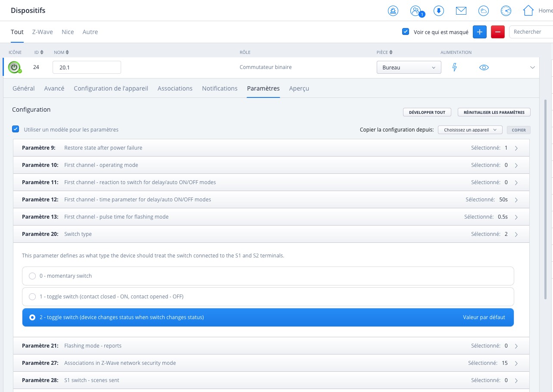Open the envelope messages icon
Image resolution: width=553 pixels, height=392 pixels.
tap(461, 11)
